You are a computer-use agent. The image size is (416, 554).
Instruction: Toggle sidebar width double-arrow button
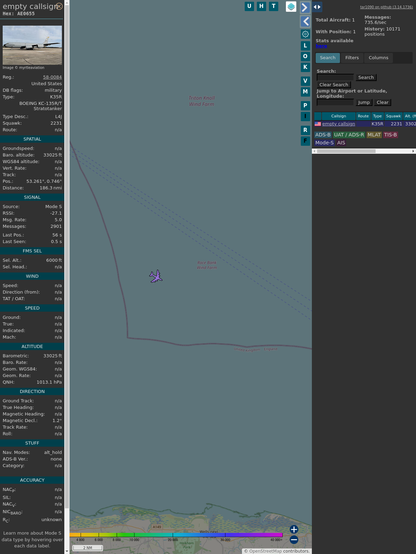click(317, 7)
